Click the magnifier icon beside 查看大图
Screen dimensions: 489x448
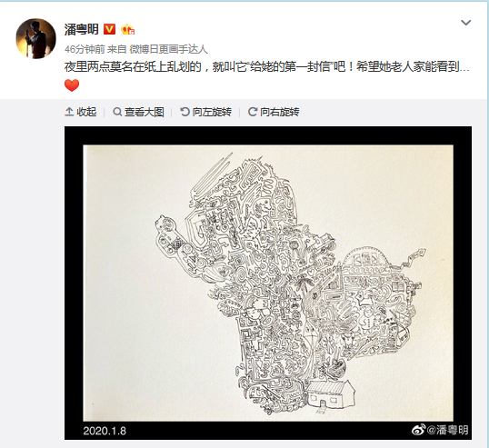click(117, 112)
